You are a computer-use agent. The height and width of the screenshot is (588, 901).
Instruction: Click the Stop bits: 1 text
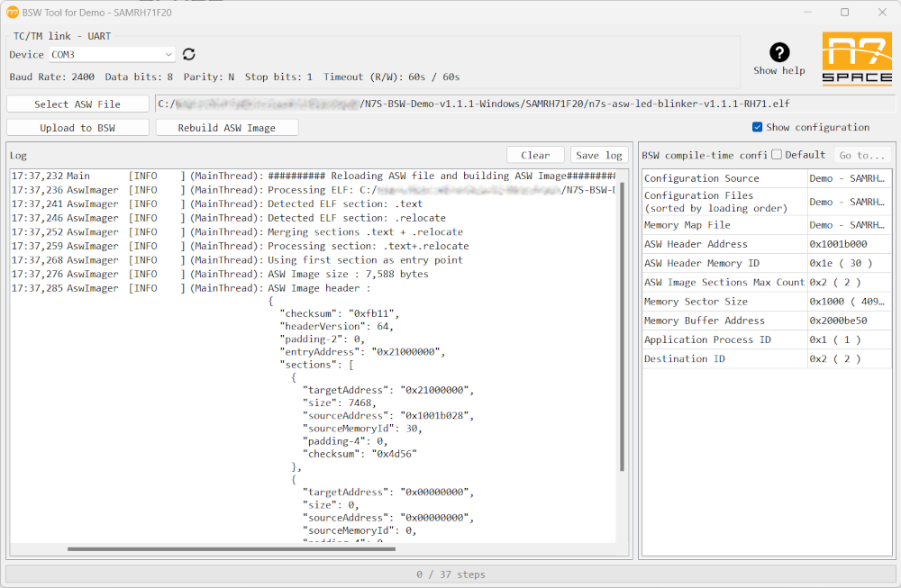(x=278, y=77)
